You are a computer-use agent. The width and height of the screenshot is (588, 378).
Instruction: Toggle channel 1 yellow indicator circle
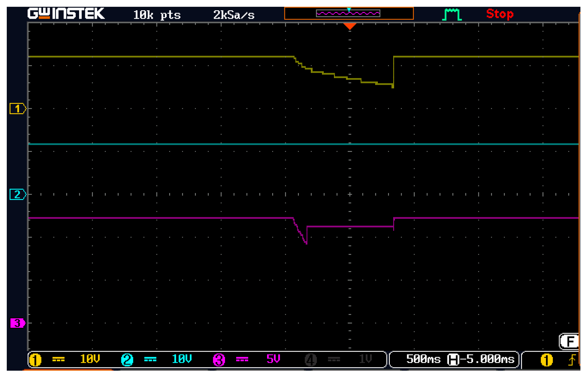point(35,360)
